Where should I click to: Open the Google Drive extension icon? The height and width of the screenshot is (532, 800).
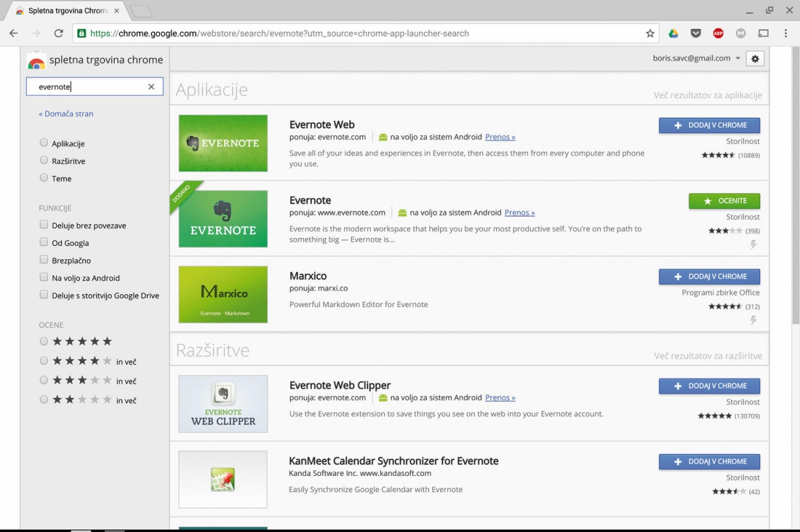pos(673,33)
